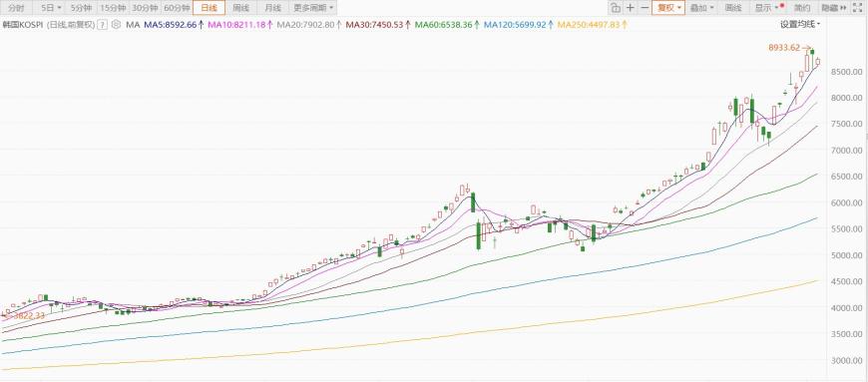The height and width of the screenshot is (382, 868).
Task: Zoom out chart with minus icon
Action: pyautogui.click(x=645, y=8)
